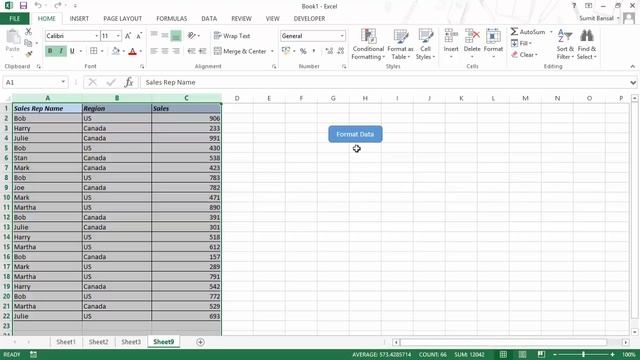Screen dimensions: 640x360
Task: Click the zoom in plus button
Action: (x=612, y=355)
